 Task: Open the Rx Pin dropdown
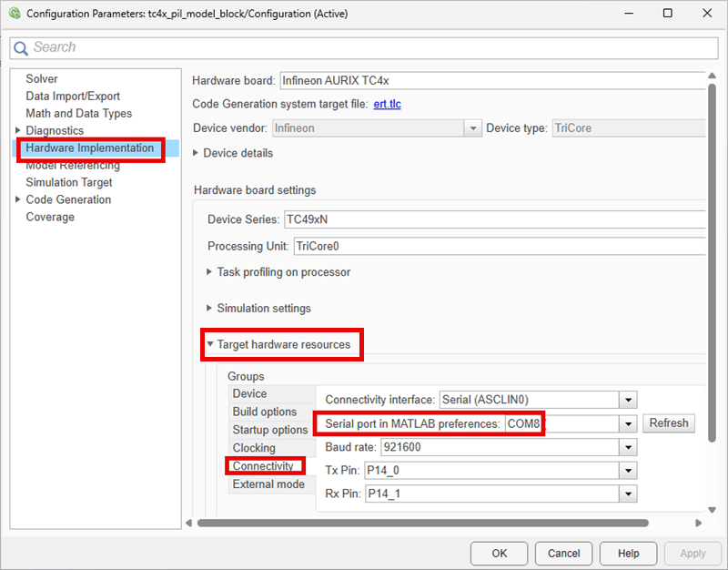click(x=628, y=494)
